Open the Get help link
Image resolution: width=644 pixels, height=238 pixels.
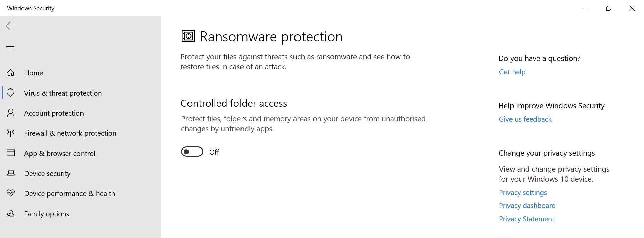tap(512, 72)
